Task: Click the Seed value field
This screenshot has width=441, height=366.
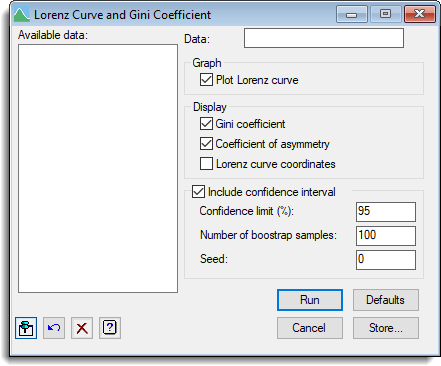Action: pos(386,260)
